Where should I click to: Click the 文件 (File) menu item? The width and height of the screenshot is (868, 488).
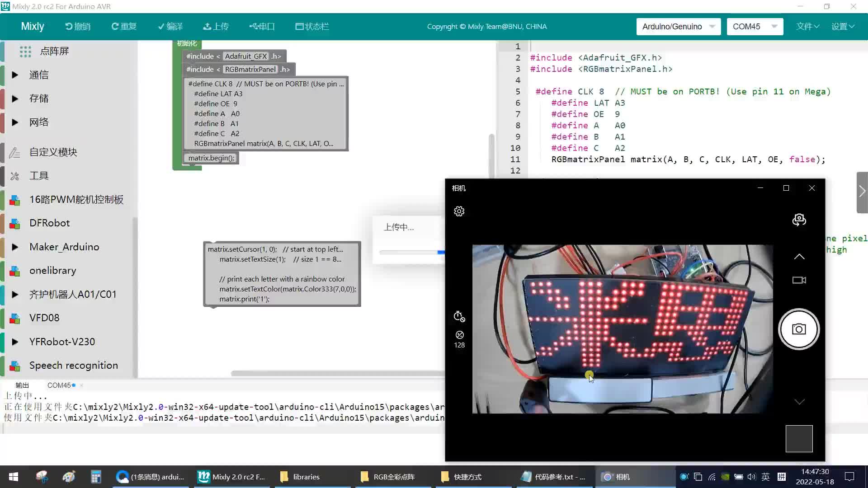tap(808, 26)
